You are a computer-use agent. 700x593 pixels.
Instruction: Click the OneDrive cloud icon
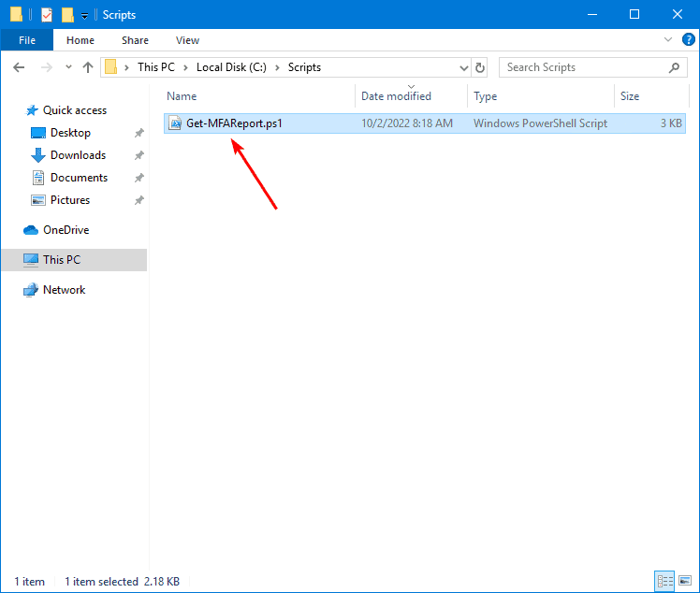30,230
